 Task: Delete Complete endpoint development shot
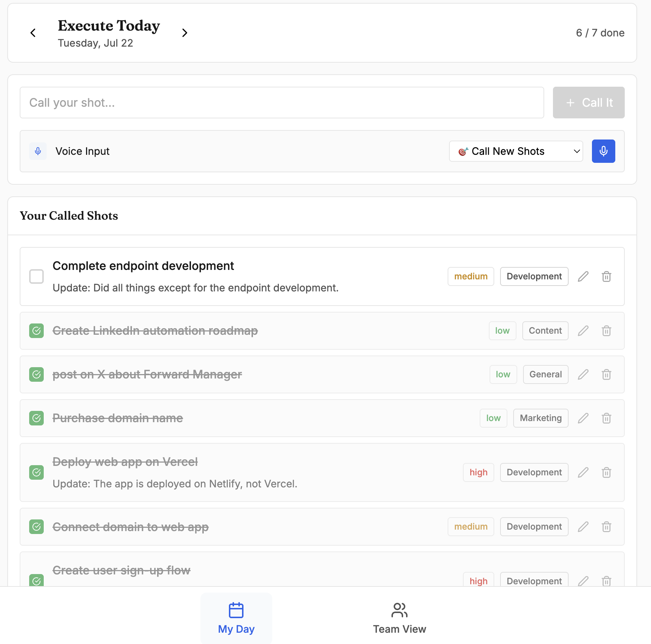tap(607, 276)
